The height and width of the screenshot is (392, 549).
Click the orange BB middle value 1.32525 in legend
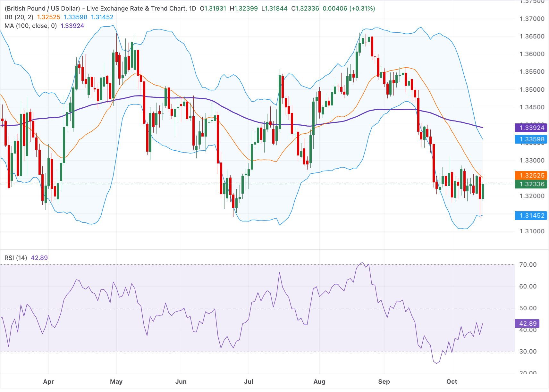49,17
